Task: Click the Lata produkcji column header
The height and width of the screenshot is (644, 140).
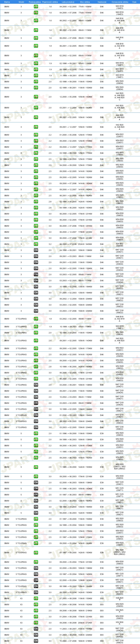Action: pos(68,2)
